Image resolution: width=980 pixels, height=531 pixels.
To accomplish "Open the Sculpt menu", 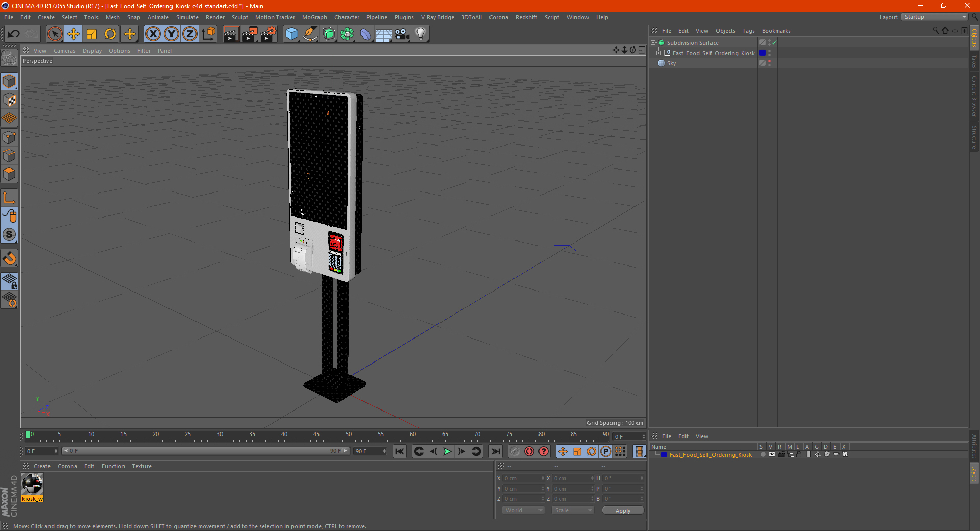I will (x=240, y=17).
